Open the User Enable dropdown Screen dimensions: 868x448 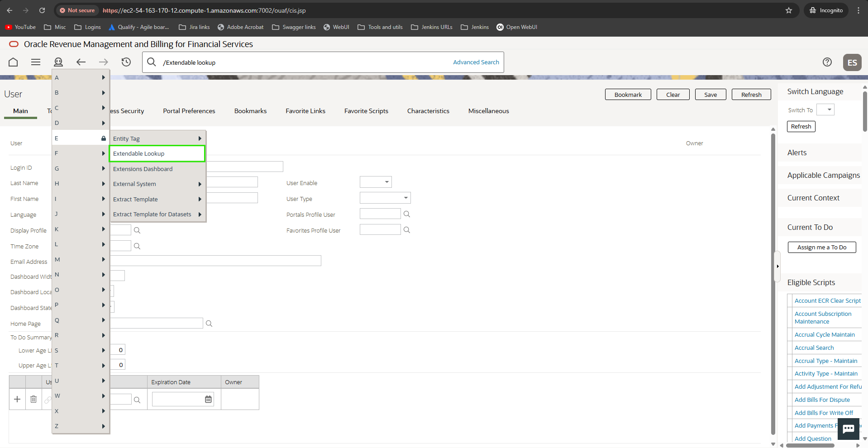point(376,182)
